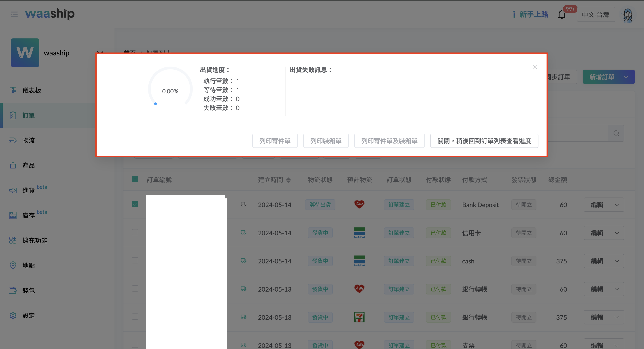Sort by 建立時間 column arrows
The height and width of the screenshot is (349, 644).
tap(288, 180)
